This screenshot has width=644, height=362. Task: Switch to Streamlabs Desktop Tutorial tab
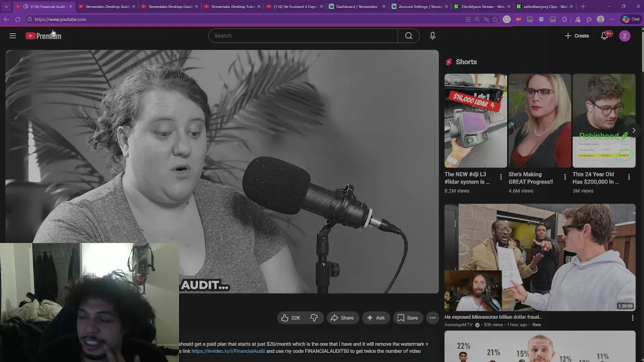[x=233, y=7]
